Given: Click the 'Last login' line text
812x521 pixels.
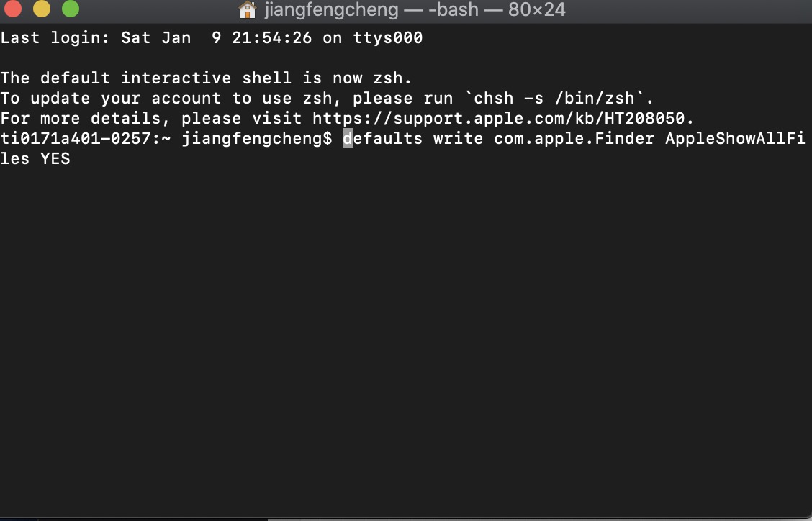Looking at the screenshot, I should click(212, 38).
